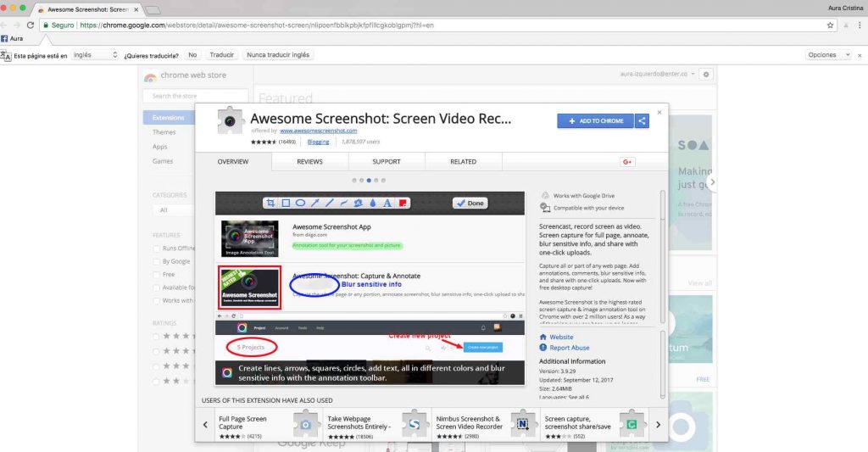Open Screen capture, screenshot share/save card
The height and width of the screenshot is (452, 868).
(594, 426)
